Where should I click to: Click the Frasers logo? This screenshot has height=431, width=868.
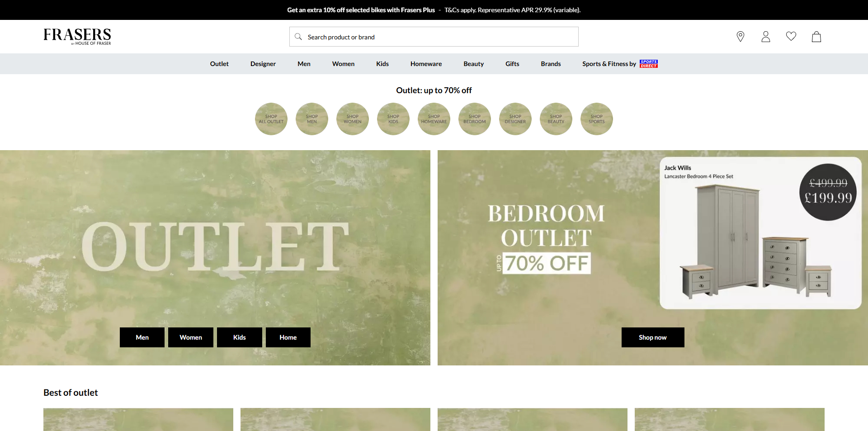77,36
